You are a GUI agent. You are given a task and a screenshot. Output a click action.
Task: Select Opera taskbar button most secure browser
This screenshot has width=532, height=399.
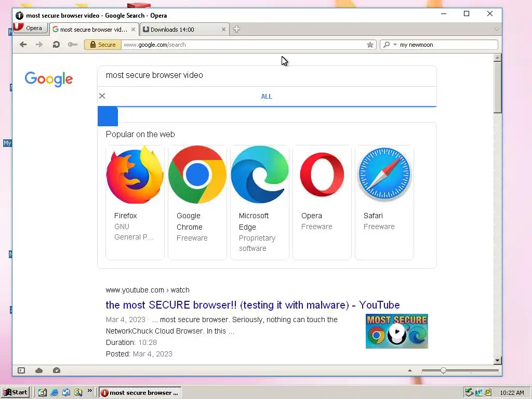tap(140, 393)
